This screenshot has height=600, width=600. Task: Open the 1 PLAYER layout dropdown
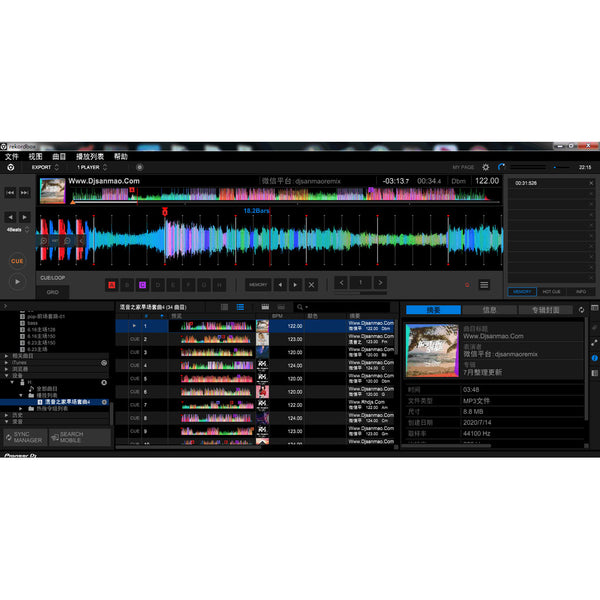tap(92, 167)
